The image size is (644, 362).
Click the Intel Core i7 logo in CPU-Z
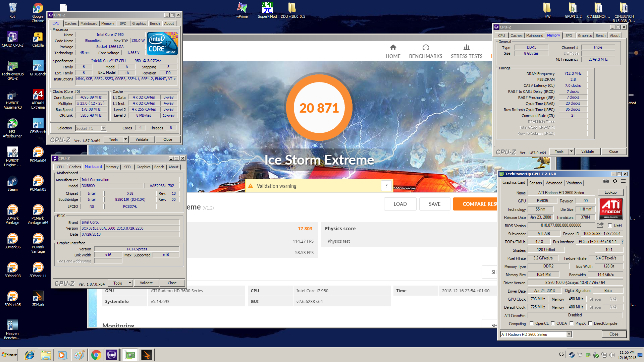point(163,44)
